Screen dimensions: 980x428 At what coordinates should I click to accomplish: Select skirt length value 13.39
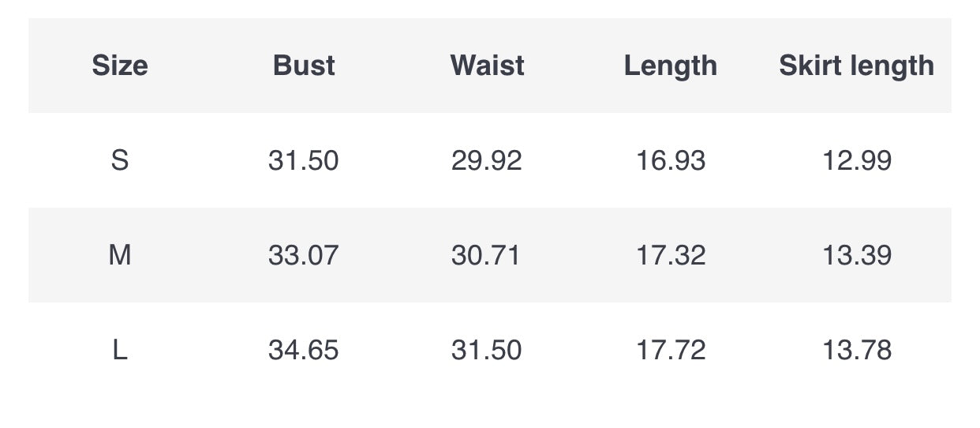pos(857,255)
